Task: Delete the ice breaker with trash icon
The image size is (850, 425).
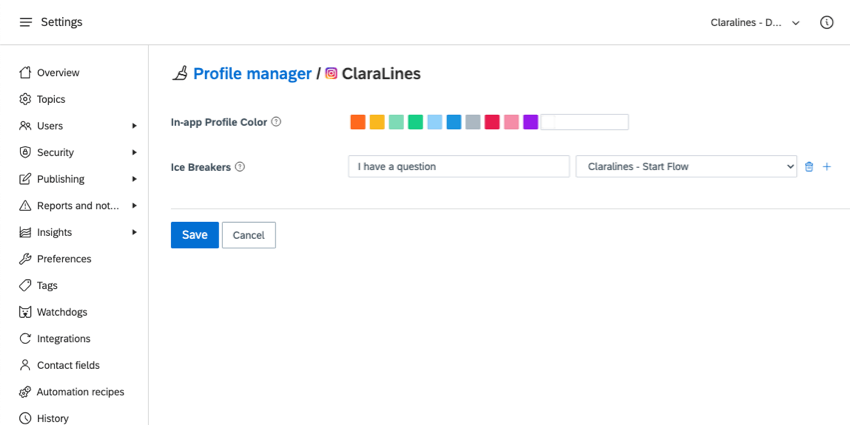Action: 809,167
